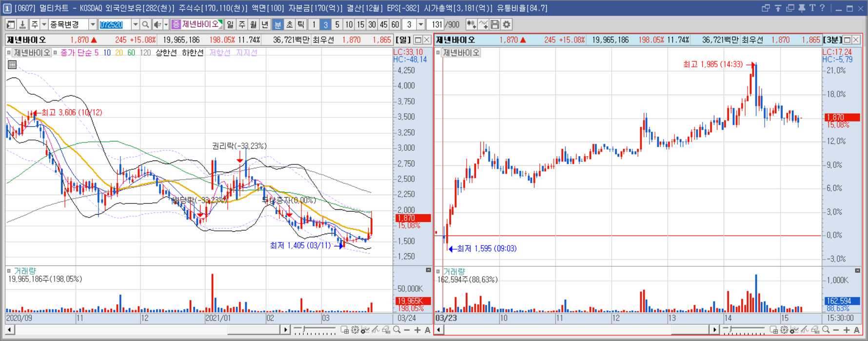Toggle the 일 (daily) period button

tap(230, 24)
